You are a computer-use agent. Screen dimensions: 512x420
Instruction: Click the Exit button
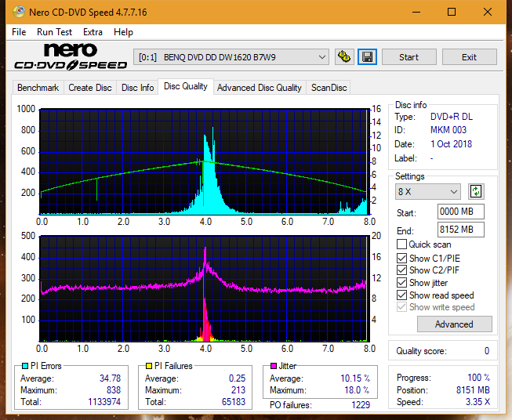pos(469,57)
